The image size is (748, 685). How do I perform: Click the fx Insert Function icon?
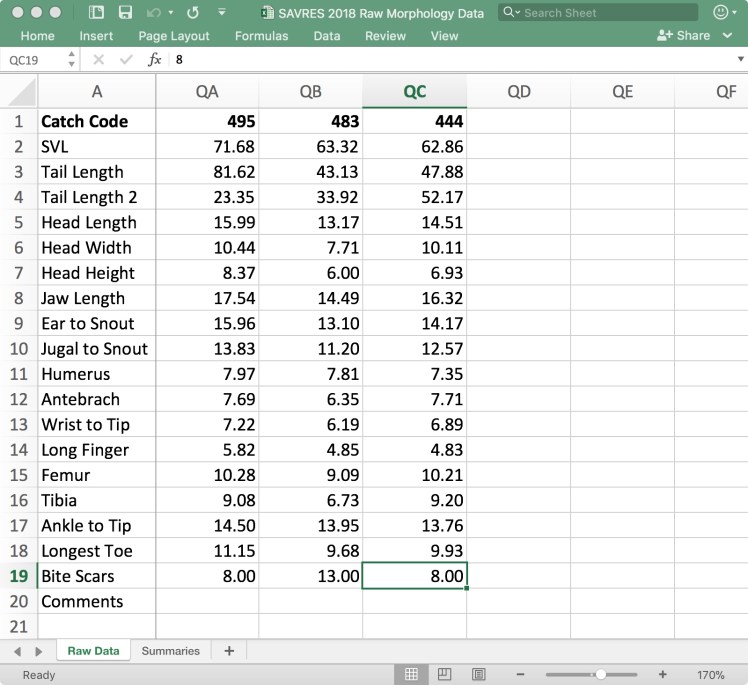pyautogui.click(x=154, y=60)
